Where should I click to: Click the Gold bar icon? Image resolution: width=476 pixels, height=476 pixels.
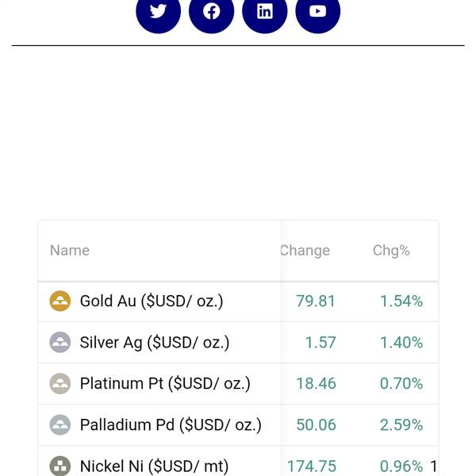(60, 301)
